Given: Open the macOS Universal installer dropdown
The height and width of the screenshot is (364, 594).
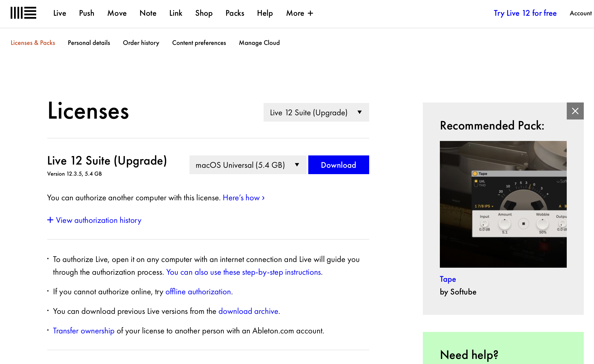Looking at the screenshot, I should [248, 165].
